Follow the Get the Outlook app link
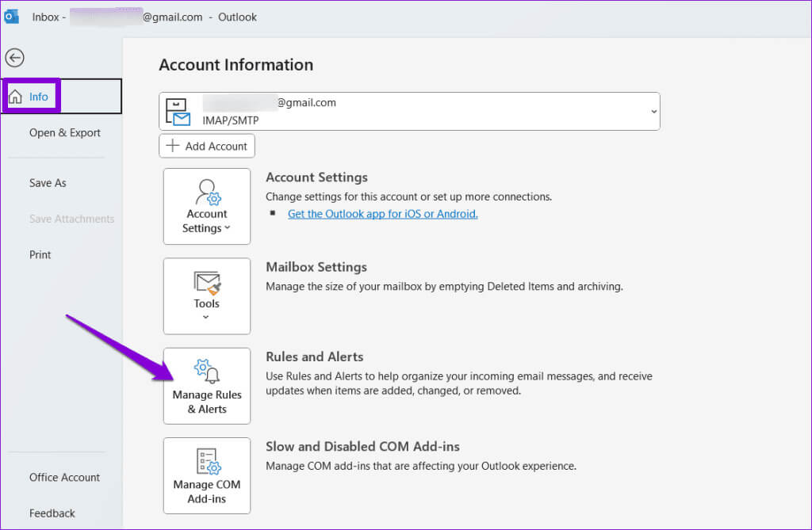 [x=382, y=214]
